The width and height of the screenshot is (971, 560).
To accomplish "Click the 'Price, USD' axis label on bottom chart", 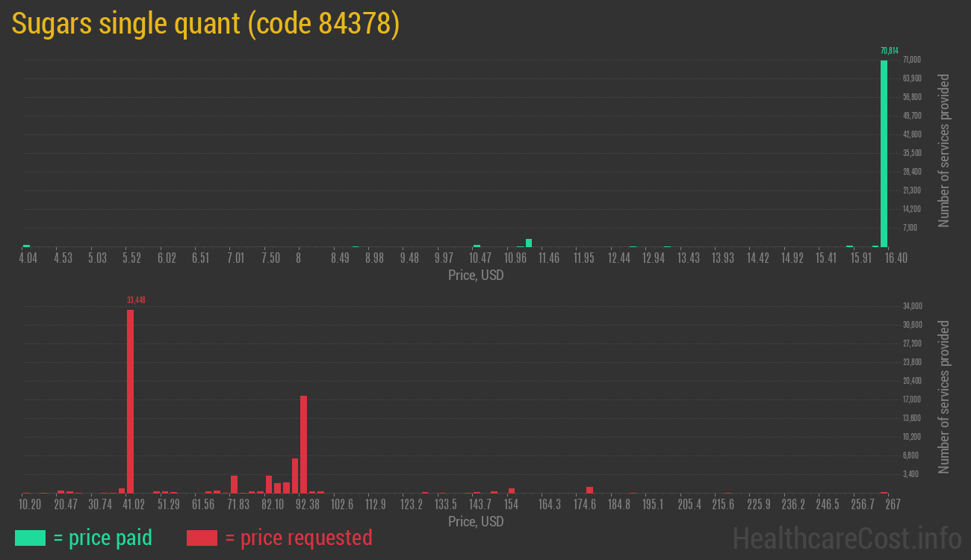I will (476, 522).
